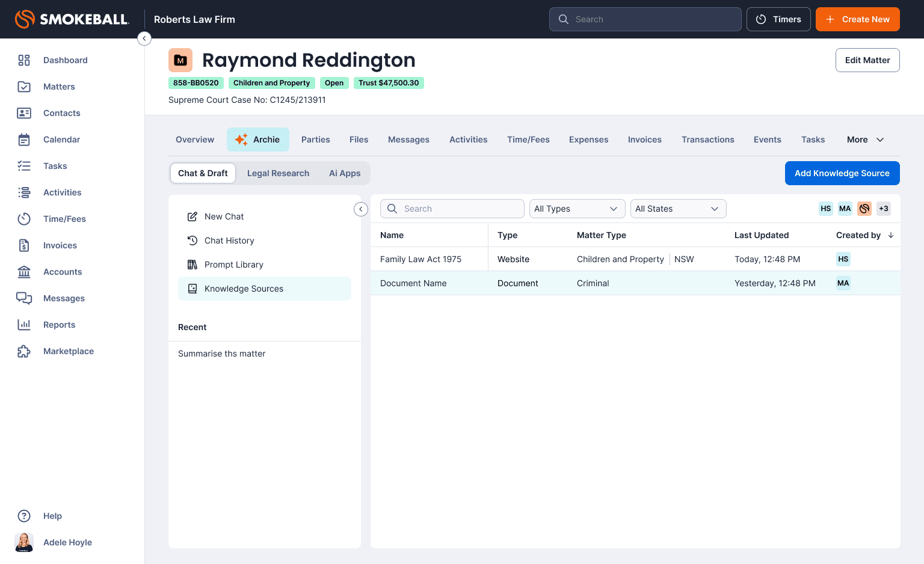Switch to Legal Research
Screen dimensions: 924x564
pos(279,173)
